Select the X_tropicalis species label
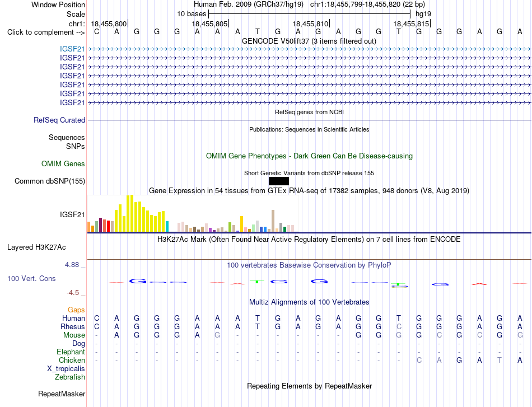This screenshot has height=407, width=532. (66, 369)
